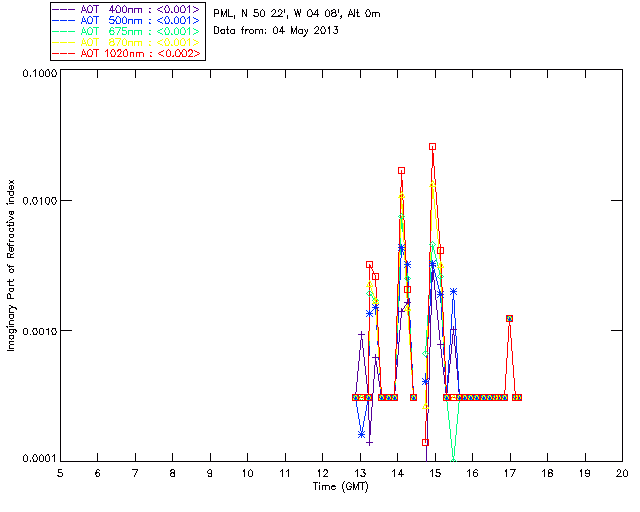The image size is (640, 512).
Task: Click the purple plus marker below the baseline near 13.2
Action: (369, 443)
